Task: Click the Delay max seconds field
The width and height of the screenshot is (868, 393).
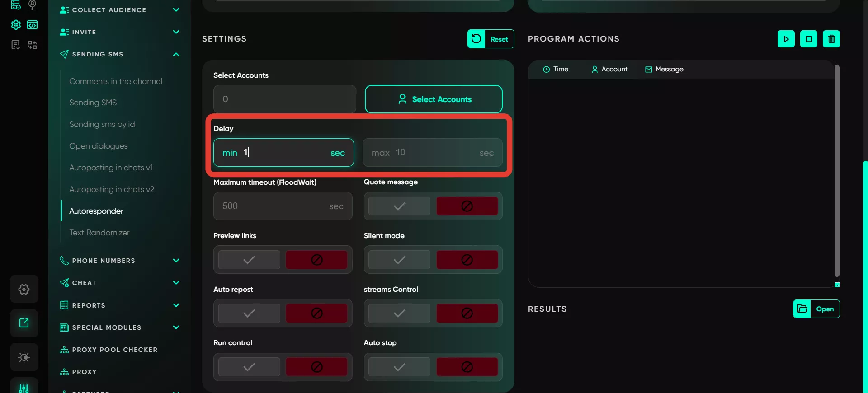Action: pos(432,153)
